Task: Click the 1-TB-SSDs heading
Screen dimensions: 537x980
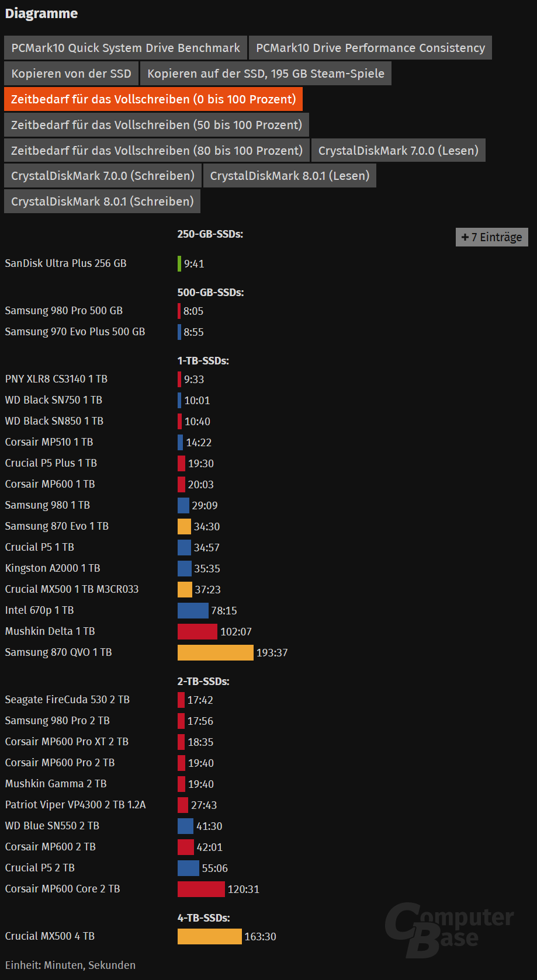Action: [203, 361]
